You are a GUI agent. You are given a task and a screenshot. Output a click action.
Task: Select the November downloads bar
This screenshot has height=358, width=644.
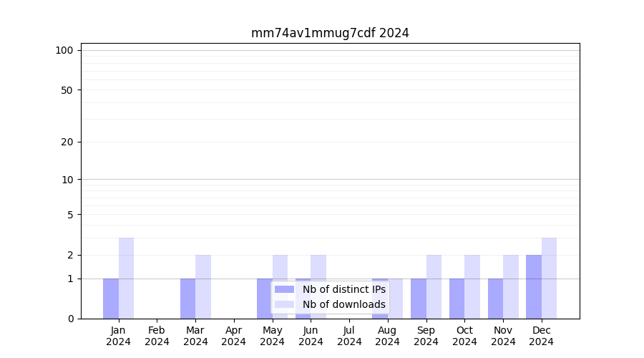(511, 286)
